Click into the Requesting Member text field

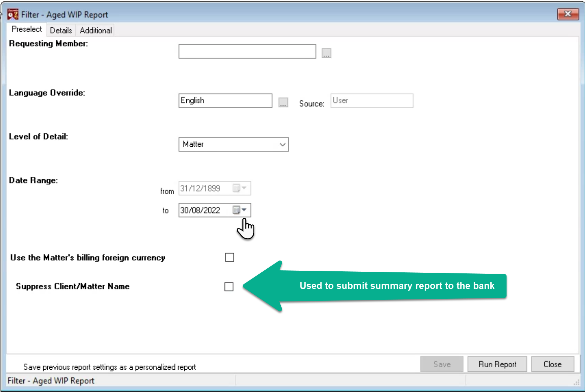click(x=247, y=51)
